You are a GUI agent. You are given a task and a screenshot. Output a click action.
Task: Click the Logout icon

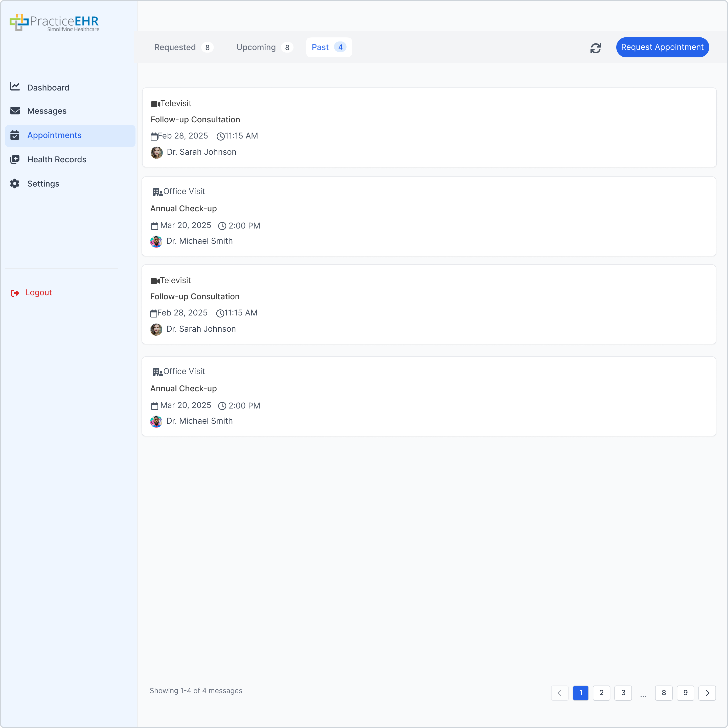(x=15, y=293)
